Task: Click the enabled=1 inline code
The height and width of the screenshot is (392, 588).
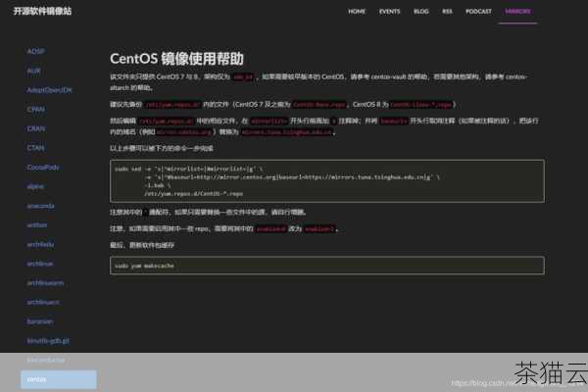Action: coord(319,228)
